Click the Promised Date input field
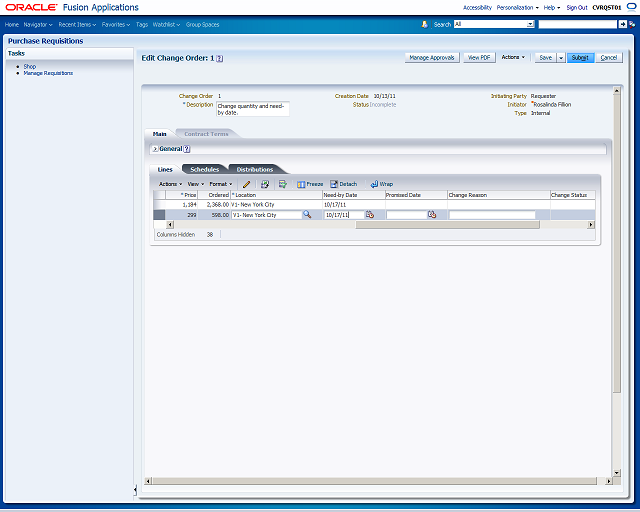Screen dimensions: 640x512 pyautogui.click(x=406, y=215)
